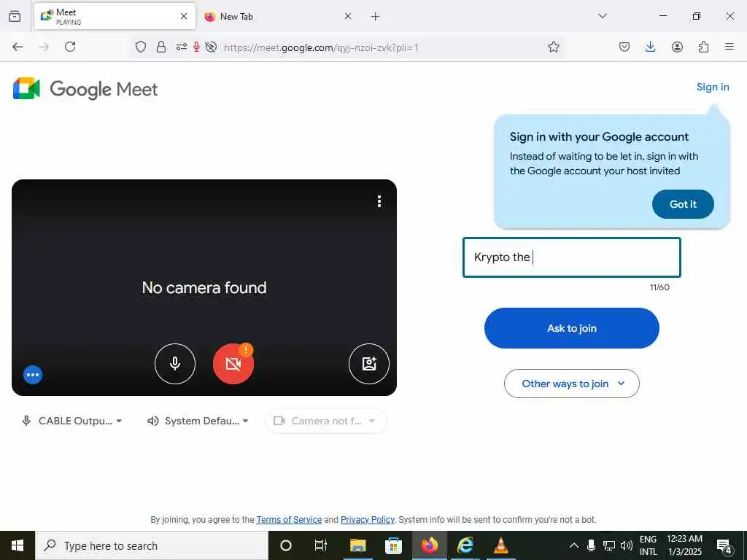Click the taskbar search box

tap(152, 545)
